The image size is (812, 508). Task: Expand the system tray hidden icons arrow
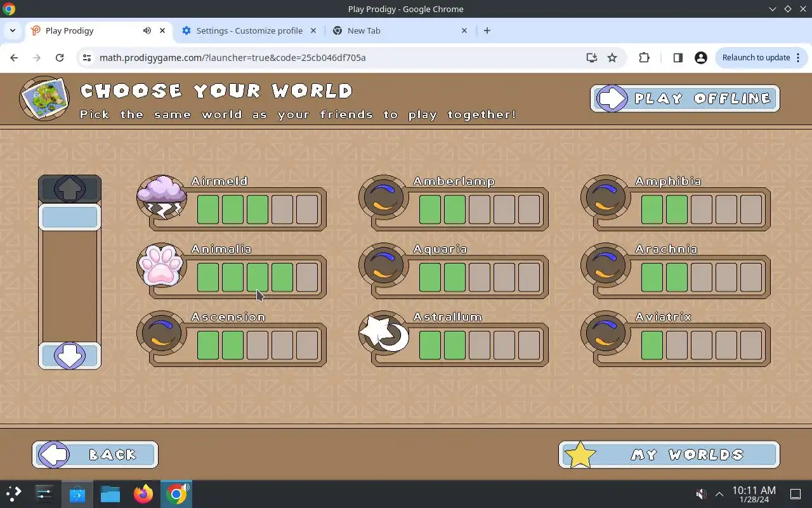coord(719,494)
